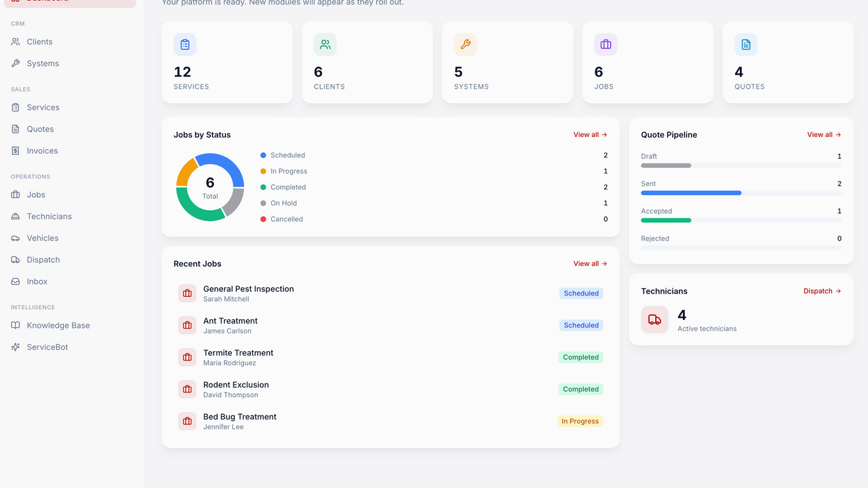
Task: Click the Vehicles car icon in sidebar
Action: coord(16,239)
